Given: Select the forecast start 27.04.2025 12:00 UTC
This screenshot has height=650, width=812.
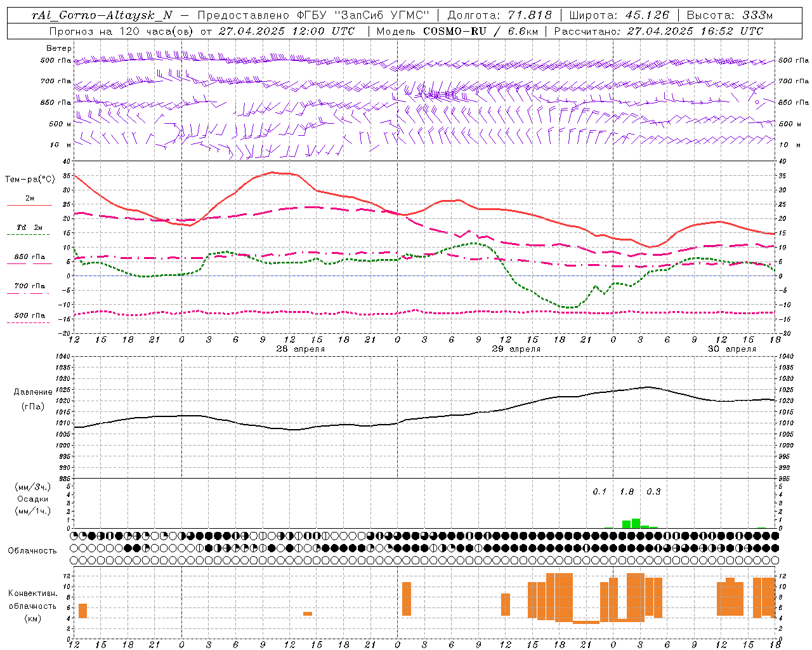Looking at the screenshot, I should 286,31.
